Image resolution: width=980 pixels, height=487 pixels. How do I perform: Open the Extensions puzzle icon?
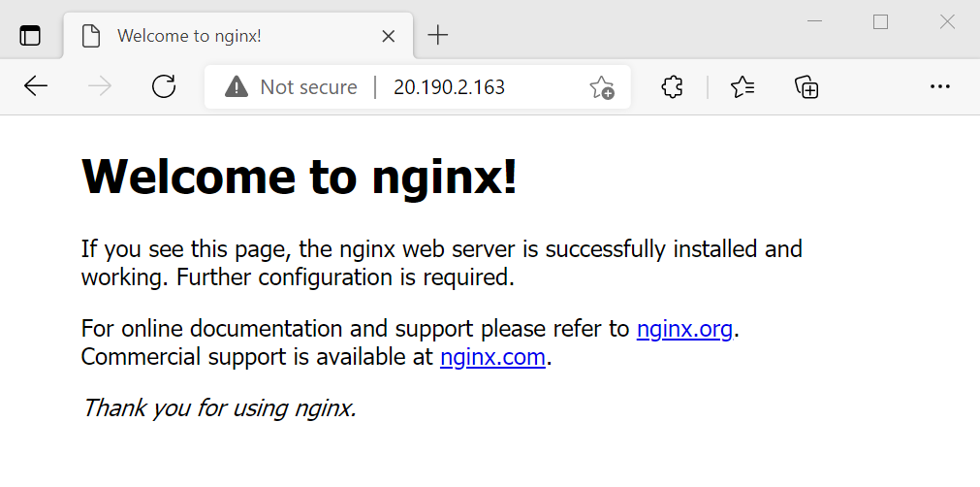click(672, 87)
